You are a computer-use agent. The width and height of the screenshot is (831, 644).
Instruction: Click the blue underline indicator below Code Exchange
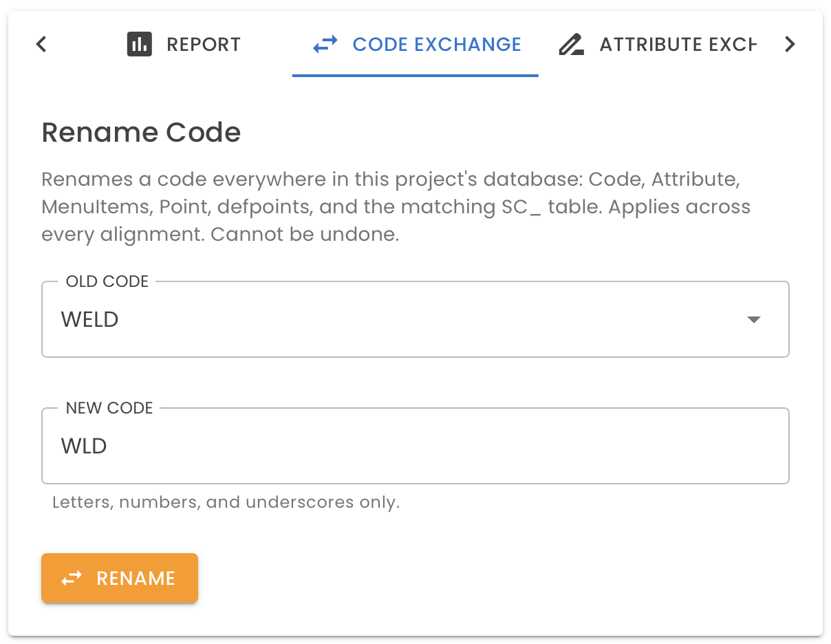click(415, 74)
